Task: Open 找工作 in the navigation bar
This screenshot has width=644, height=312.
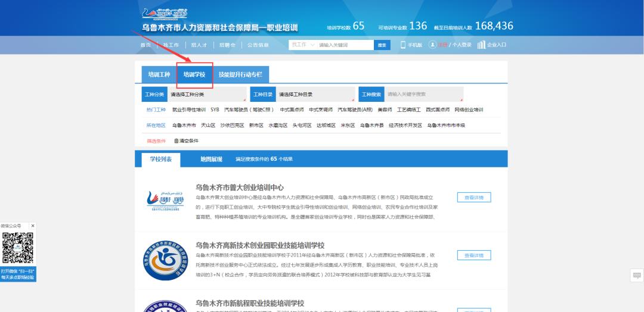Action: click(171, 45)
